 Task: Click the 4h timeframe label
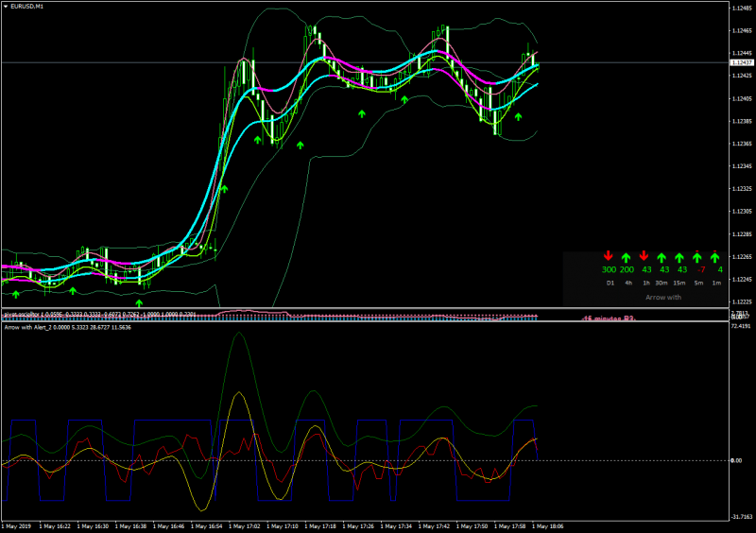pos(628,284)
